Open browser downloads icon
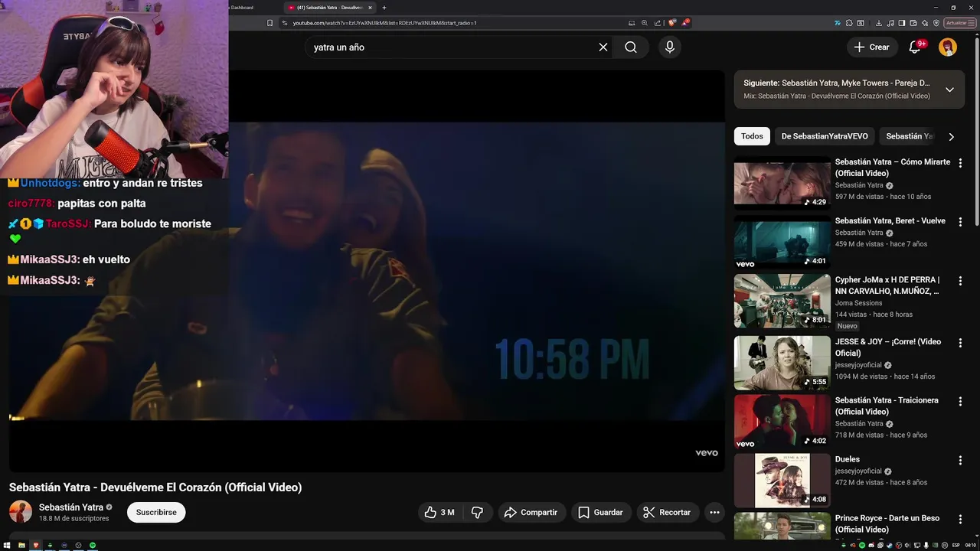The width and height of the screenshot is (980, 551). 878,23
